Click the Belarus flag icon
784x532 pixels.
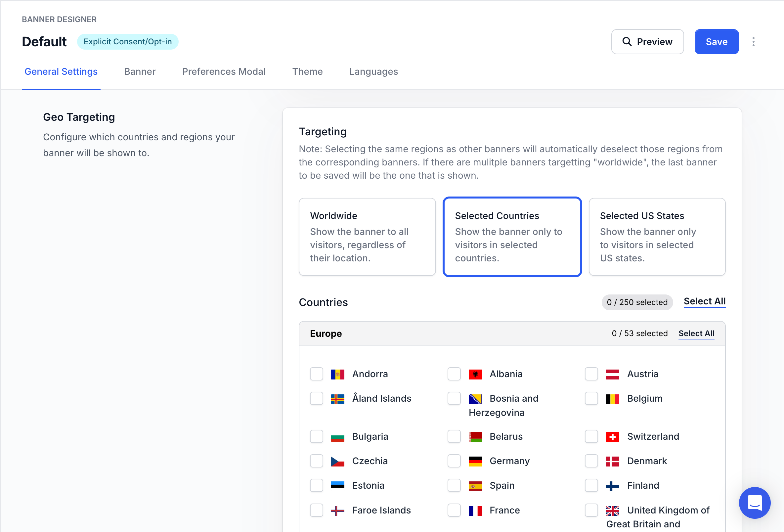point(475,437)
